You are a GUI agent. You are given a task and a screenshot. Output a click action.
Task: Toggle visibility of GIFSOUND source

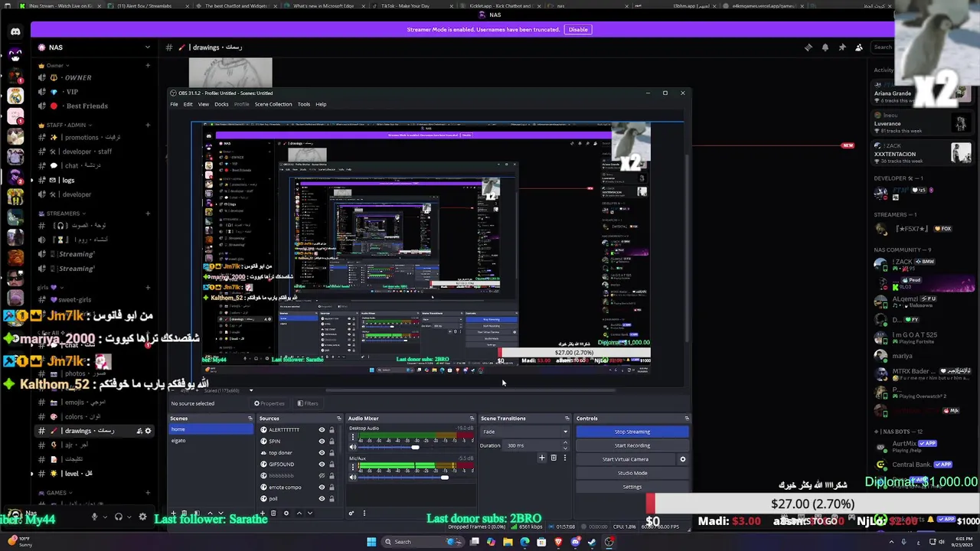click(x=322, y=465)
